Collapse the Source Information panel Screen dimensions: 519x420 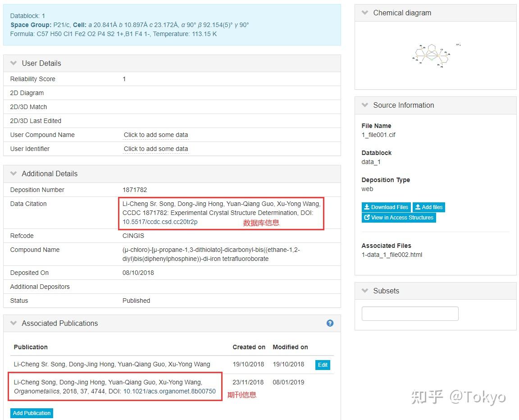click(x=365, y=105)
